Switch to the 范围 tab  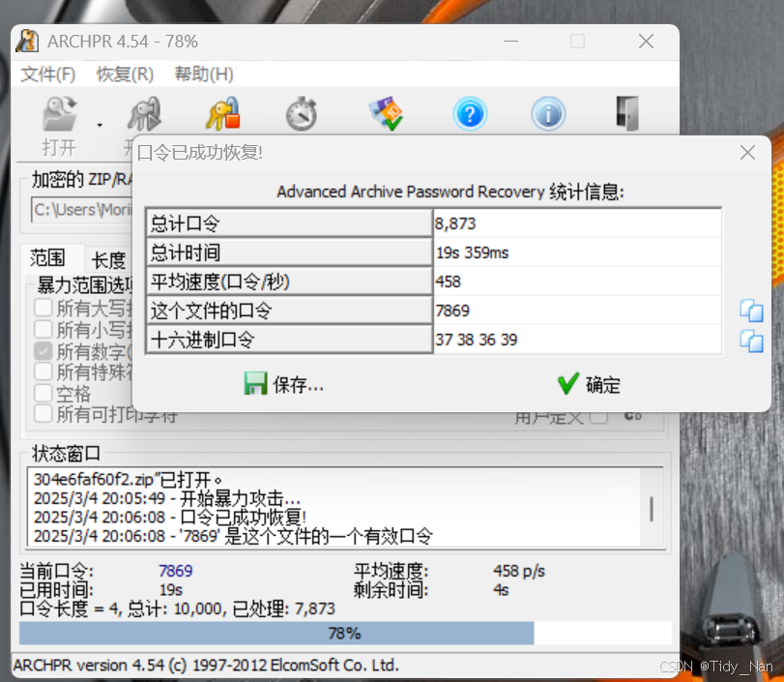pyautogui.click(x=47, y=257)
